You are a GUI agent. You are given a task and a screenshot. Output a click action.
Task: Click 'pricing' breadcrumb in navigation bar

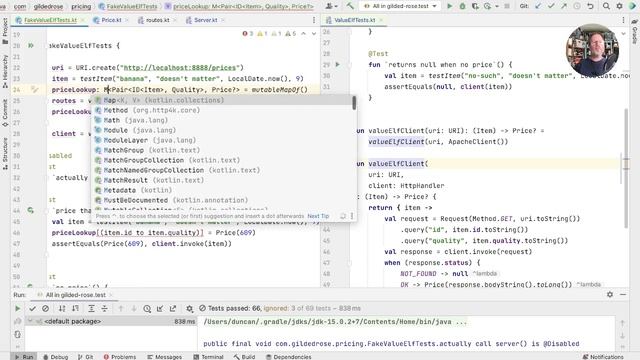pyautogui.click(x=81, y=7)
